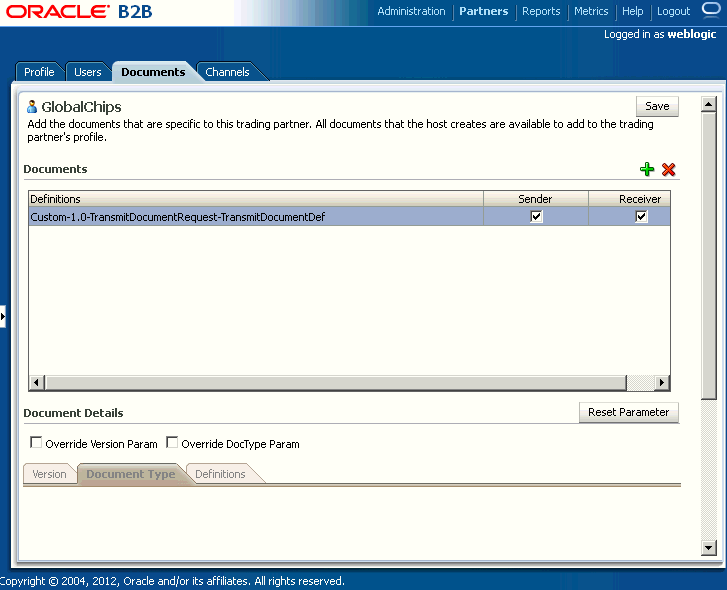Click the page vertical scroll down arrow
The width and height of the screenshot is (727, 590).
click(708, 548)
